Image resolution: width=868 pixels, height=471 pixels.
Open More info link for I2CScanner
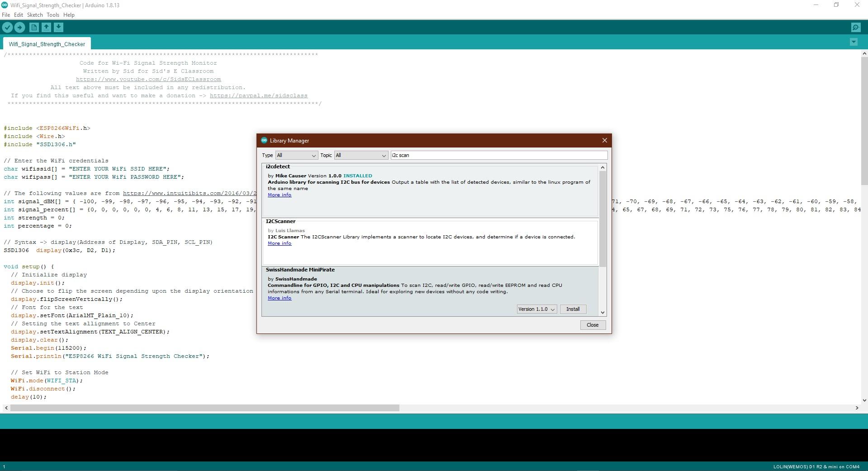tap(280, 243)
